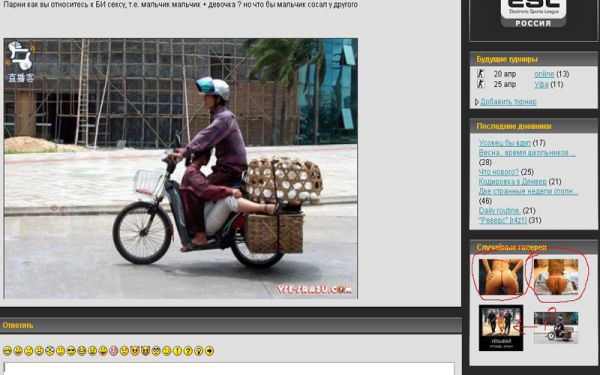
Task: Insert the sunglasses cool smiley
Action: pos(71,351)
